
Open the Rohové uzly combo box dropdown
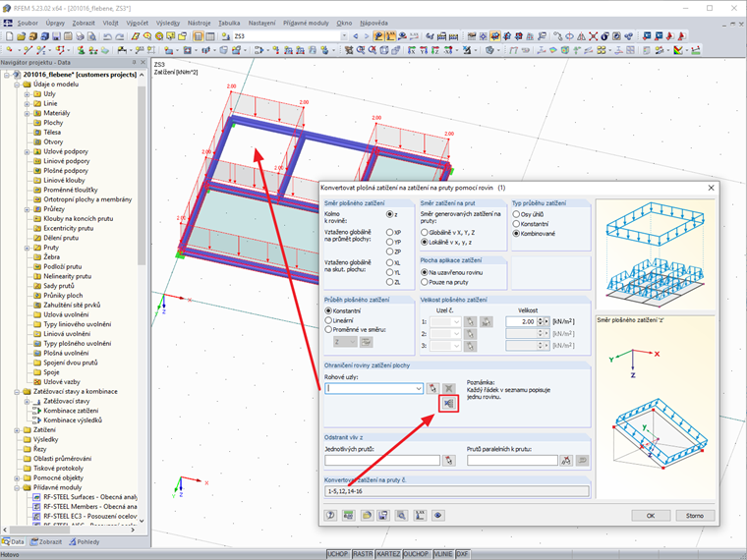[419, 389]
